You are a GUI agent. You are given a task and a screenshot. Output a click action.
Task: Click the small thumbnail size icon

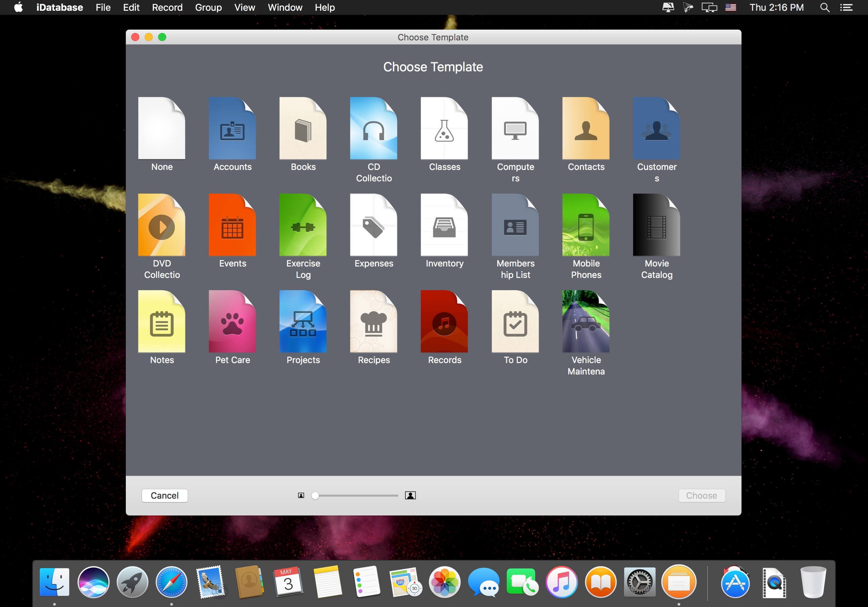click(x=301, y=495)
